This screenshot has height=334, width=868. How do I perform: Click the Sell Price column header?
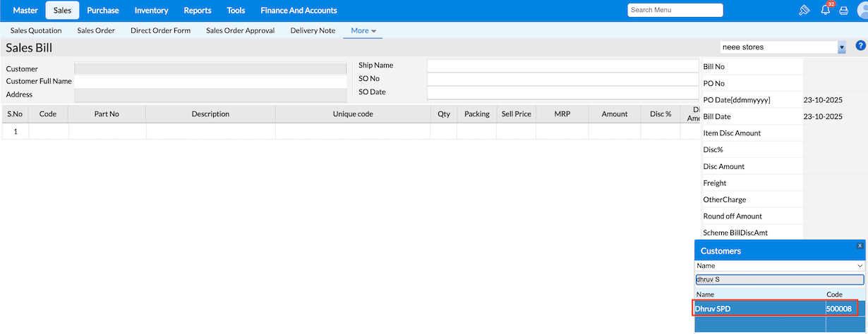click(516, 114)
